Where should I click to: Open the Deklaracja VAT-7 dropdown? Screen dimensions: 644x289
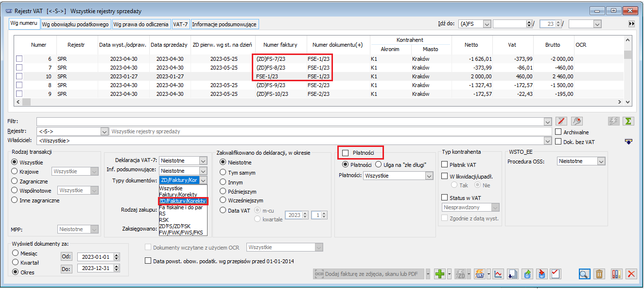tap(203, 160)
